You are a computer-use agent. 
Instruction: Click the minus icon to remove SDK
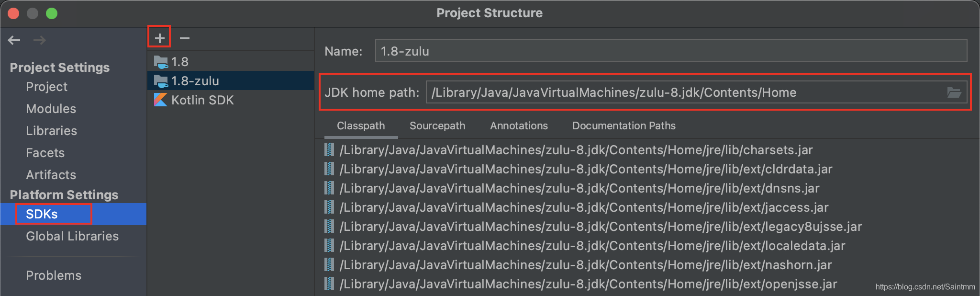[x=185, y=38]
